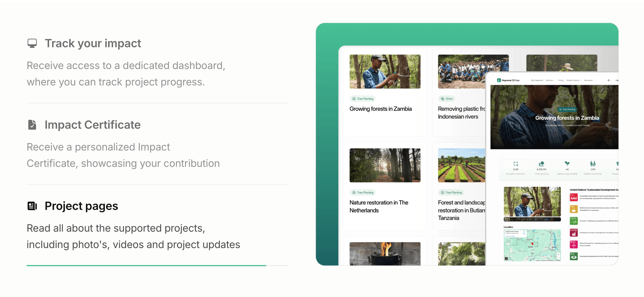Click text 'Certificate, showcasing your contribution'
The height and width of the screenshot is (297, 644).
point(123,163)
